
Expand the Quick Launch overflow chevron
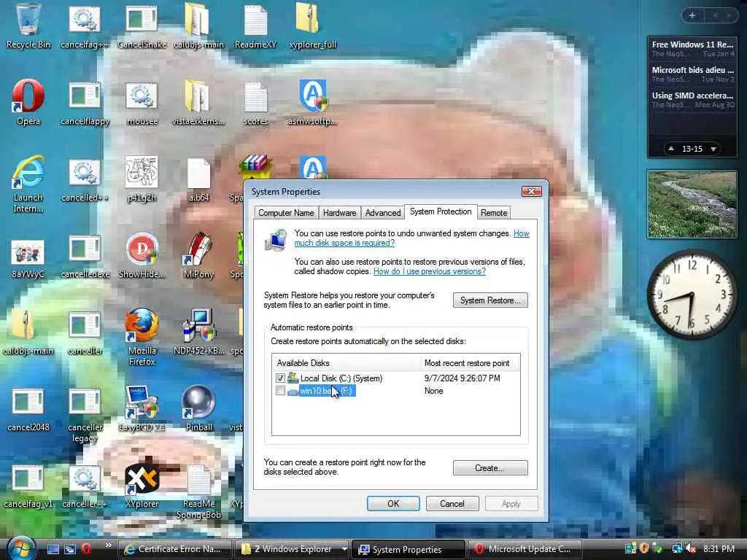[108, 545]
